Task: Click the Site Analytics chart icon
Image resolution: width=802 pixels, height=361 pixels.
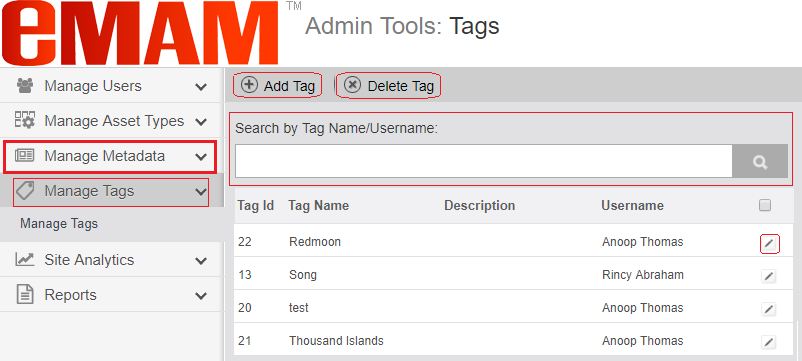Action: (25, 260)
